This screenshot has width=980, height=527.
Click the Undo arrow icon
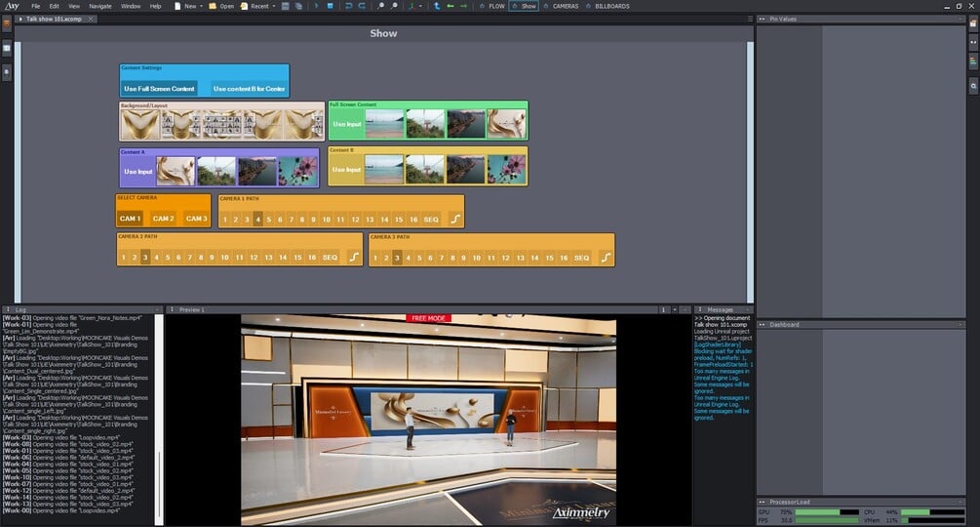[349, 6]
